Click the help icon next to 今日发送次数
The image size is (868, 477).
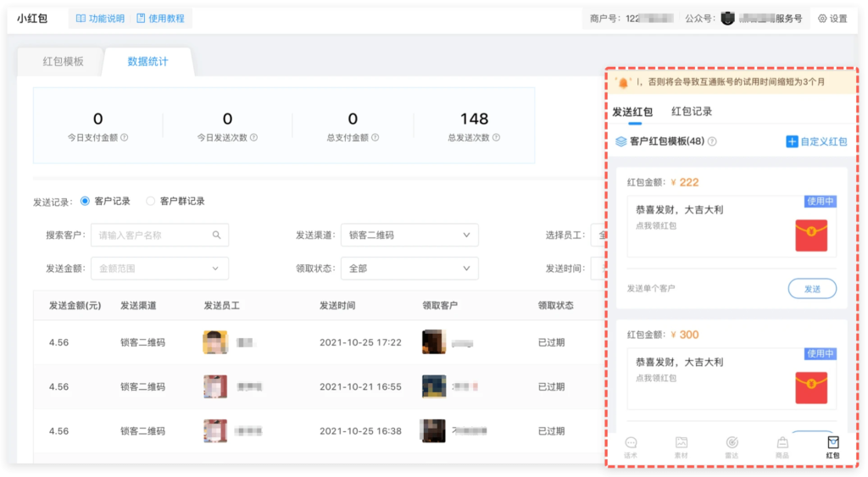click(254, 137)
